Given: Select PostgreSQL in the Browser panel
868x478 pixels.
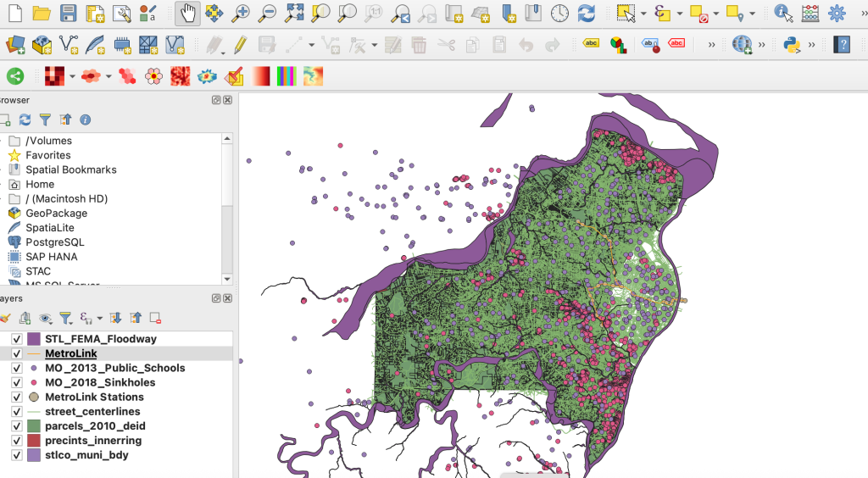Looking at the screenshot, I should [56, 242].
